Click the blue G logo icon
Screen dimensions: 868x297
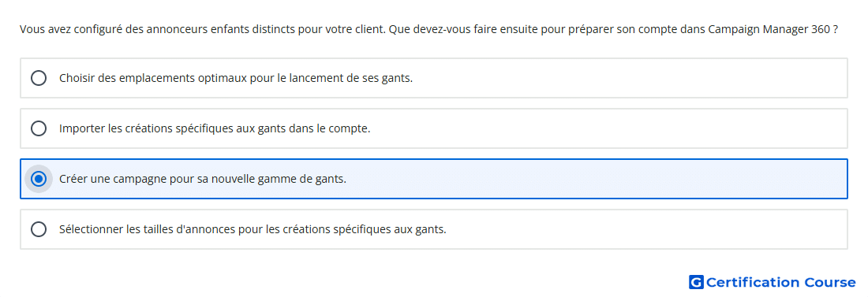(696, 283)
